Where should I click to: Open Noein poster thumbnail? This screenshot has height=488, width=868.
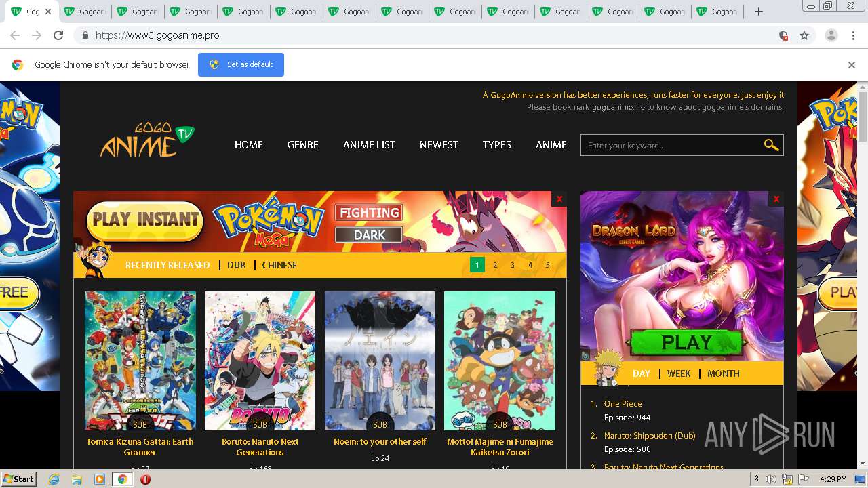pyautogui.click(x=380, y=361)
